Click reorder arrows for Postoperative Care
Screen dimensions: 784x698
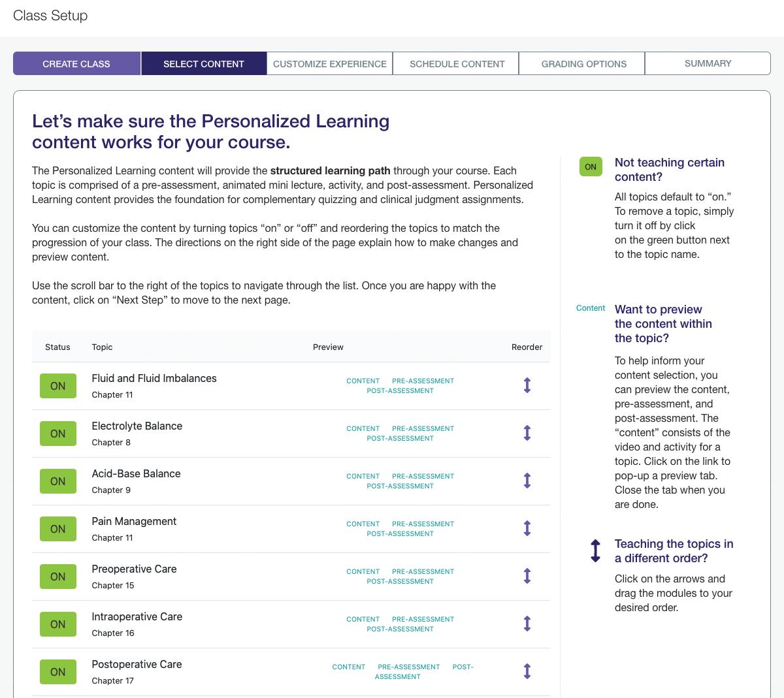[527, 671]
